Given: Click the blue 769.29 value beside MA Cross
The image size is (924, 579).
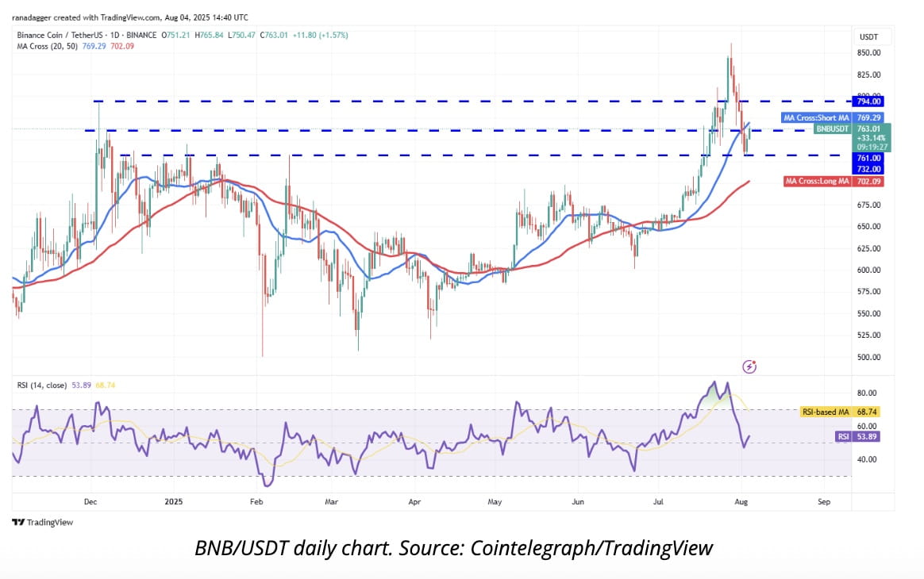Looking at the screenshot, I should point(94,46).
